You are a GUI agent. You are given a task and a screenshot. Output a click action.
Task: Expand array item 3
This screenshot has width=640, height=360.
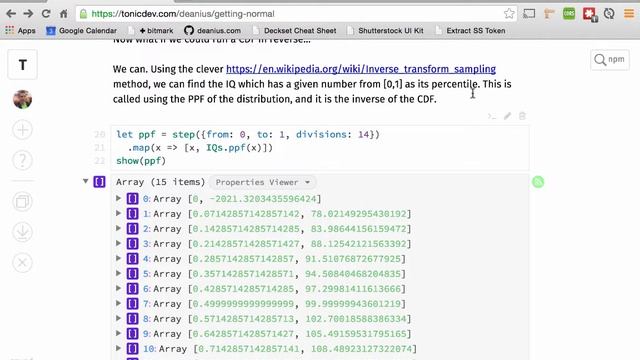click(x=118, y=243)
